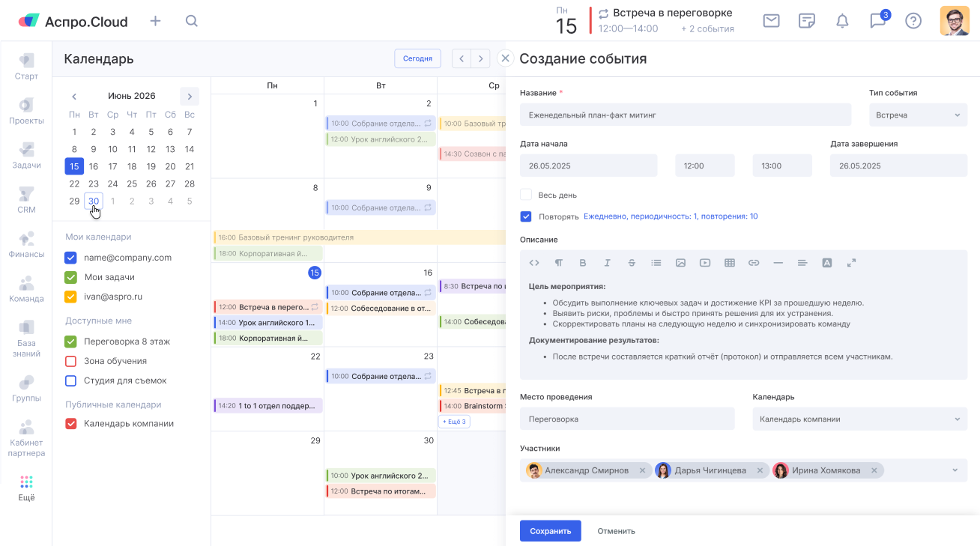The width and height of the screenshot is (980, 546).
Task: Insert a link in description editor
Action: (754, 263)
